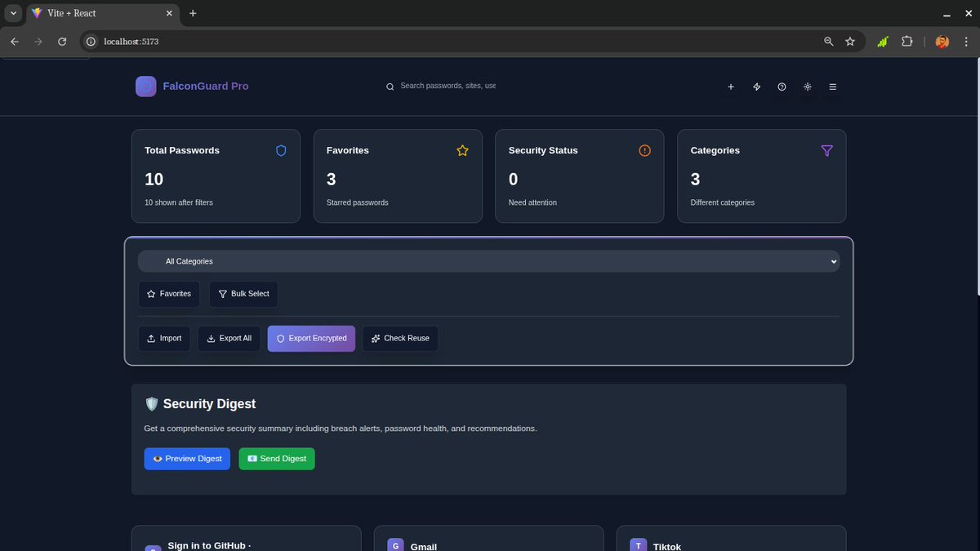Image resolution: width=980 pixels, height=551 pixels.
Task: Click the Chrome profile avatar
Action: (942, 42)
